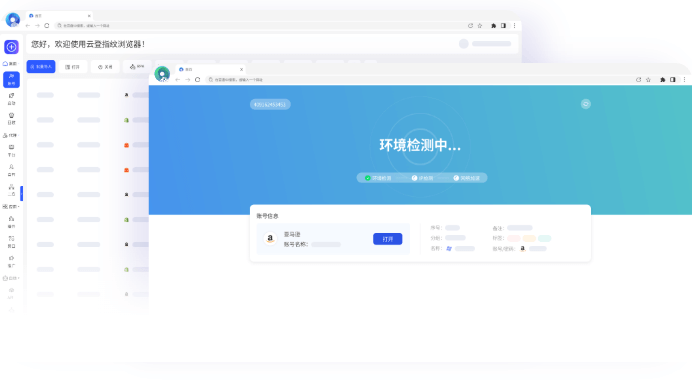Close the back browser window's tab
This screenshot has width=692, height=380.
pos(89,15)
